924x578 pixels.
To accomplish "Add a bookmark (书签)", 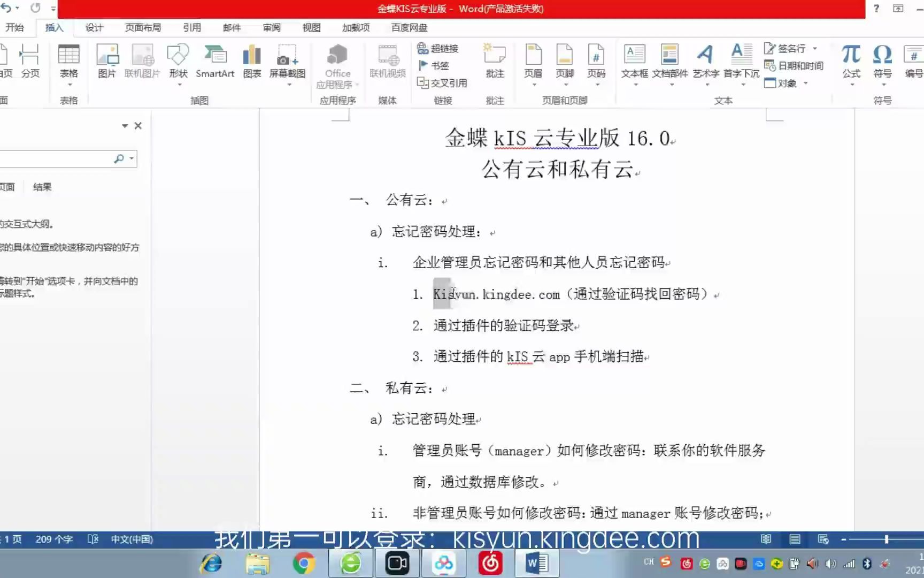I will coord(433,66).
